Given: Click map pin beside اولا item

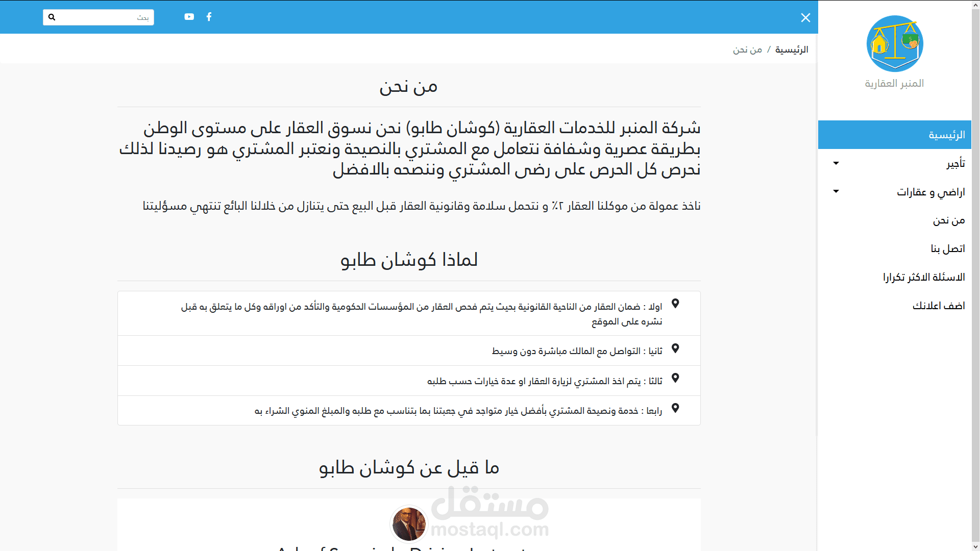Looking at the screenshot, I should (675, 304).
